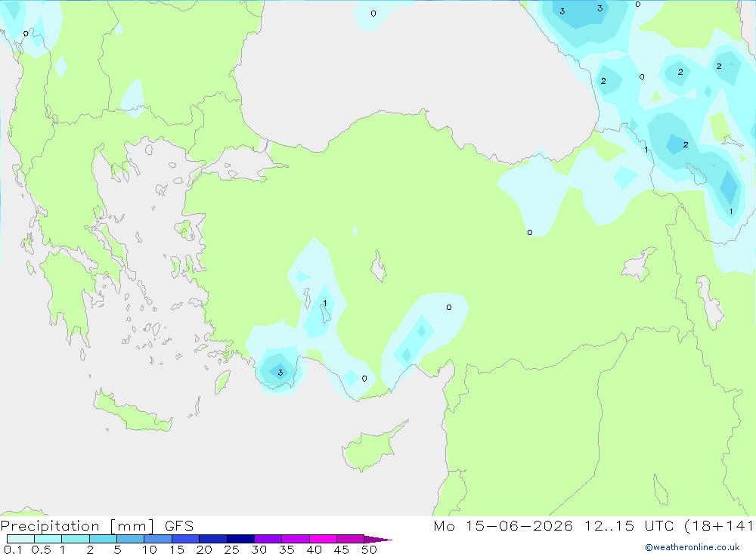Pick the dark blue swatch between 20 and 25
The image size is (756, 554).
[213, 539]
